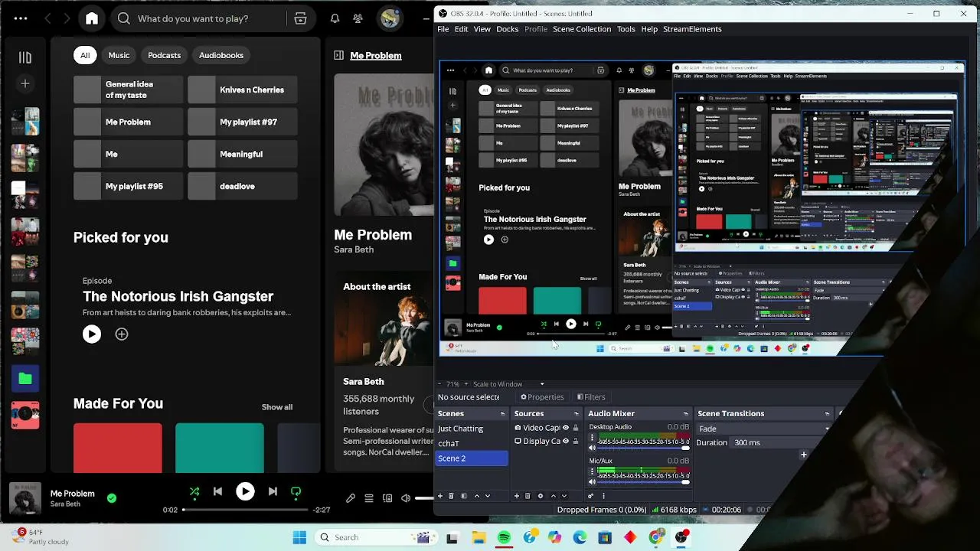This screenshot has width=980, height=551.
Task: Click Show all beside Made For You
Action: (x=277, y=407)
